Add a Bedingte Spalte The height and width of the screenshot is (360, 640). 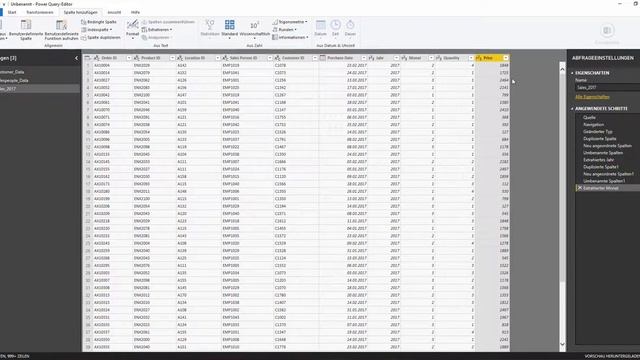click(x=99, y=22)
